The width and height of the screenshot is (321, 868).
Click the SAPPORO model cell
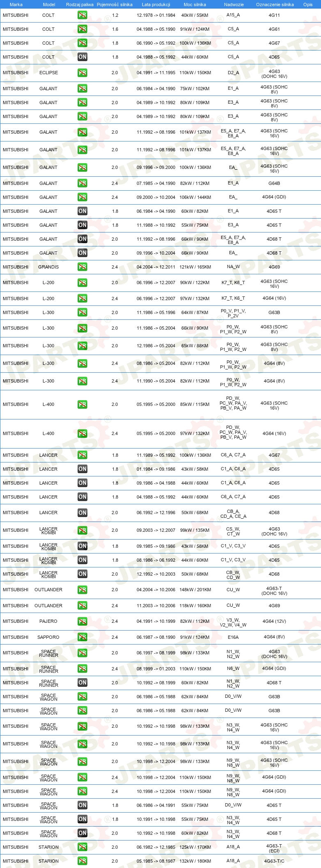pos(48,637)
